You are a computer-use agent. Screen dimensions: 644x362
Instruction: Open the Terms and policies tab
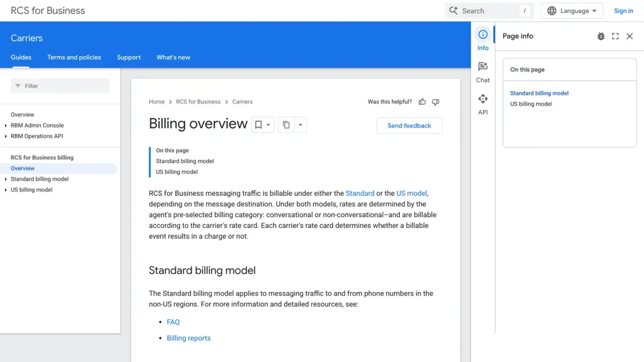tap(74, 57)
